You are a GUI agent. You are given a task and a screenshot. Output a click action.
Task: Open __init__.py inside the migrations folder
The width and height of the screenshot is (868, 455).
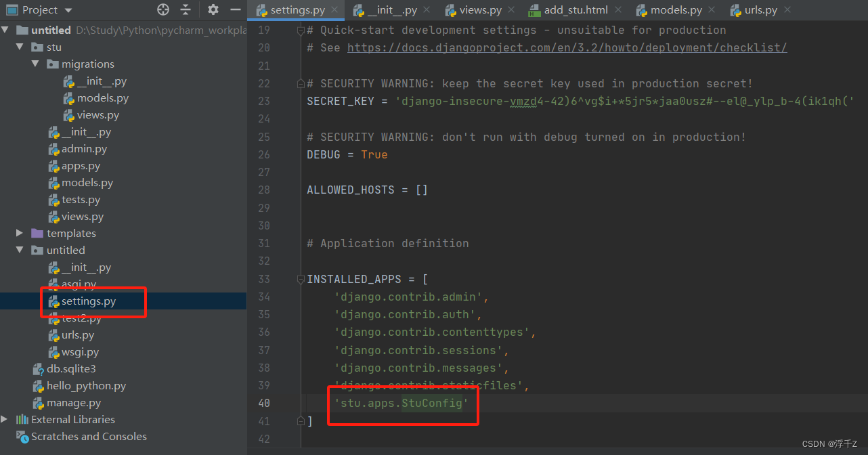(102, 81)
